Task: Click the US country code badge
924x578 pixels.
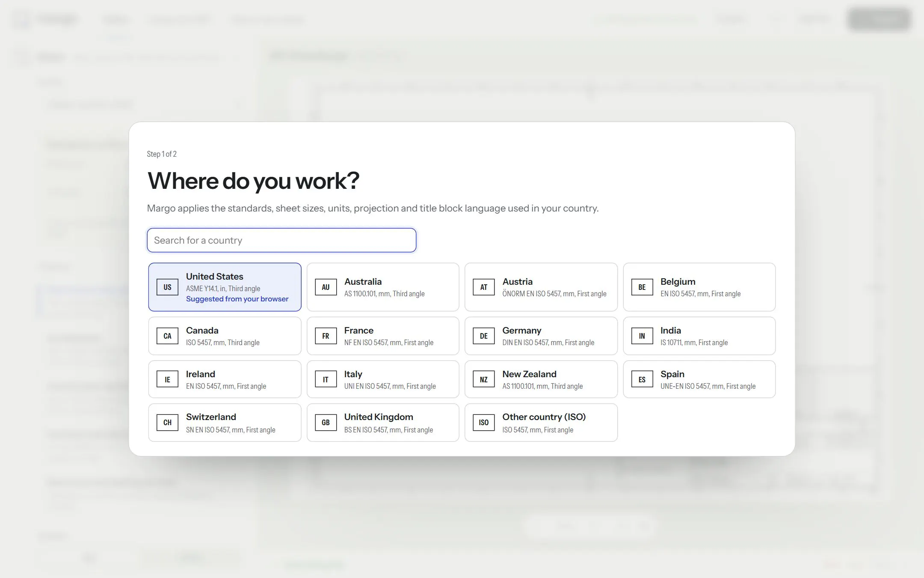Action: [x=167, y=287]
